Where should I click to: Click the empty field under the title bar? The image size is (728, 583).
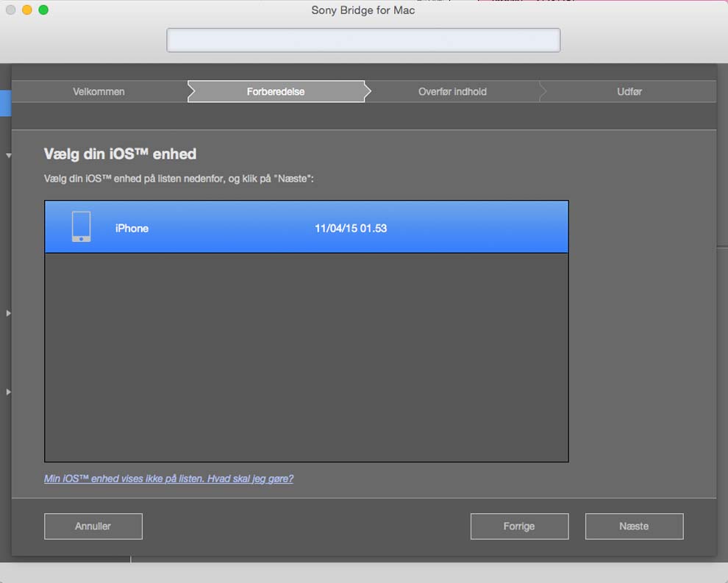(363, 40)
